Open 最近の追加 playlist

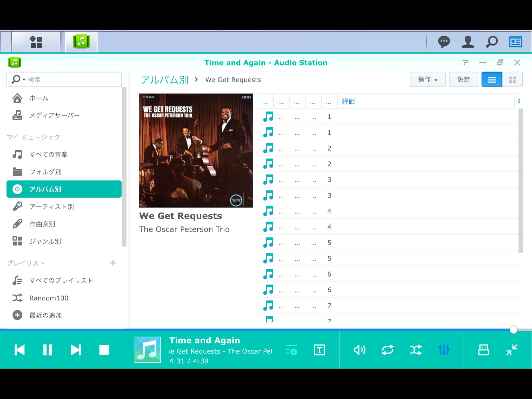click(64, 315)
